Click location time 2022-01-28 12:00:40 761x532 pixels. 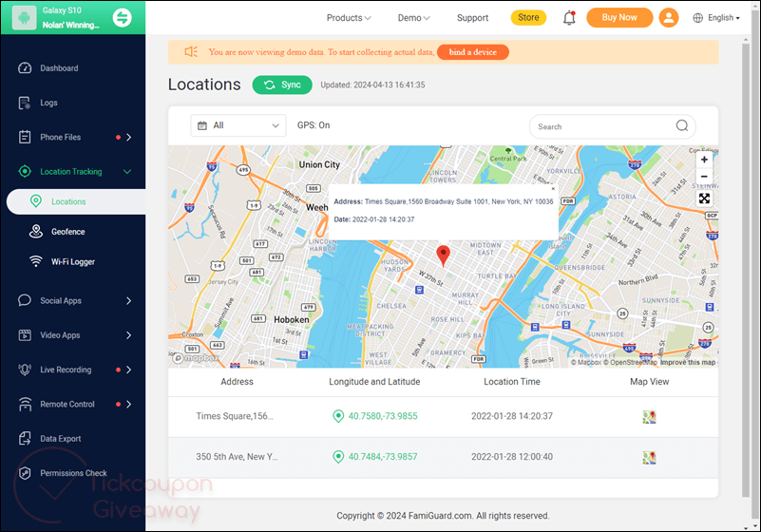coord(512,457)
